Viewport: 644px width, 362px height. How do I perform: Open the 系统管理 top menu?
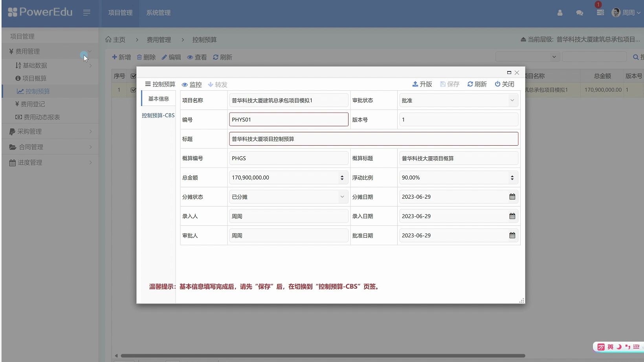158,13
